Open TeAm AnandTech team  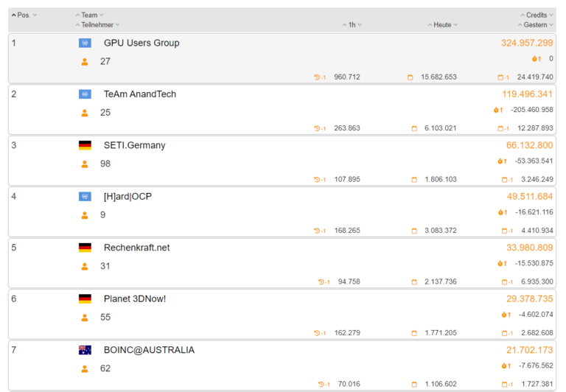point(140,94)
